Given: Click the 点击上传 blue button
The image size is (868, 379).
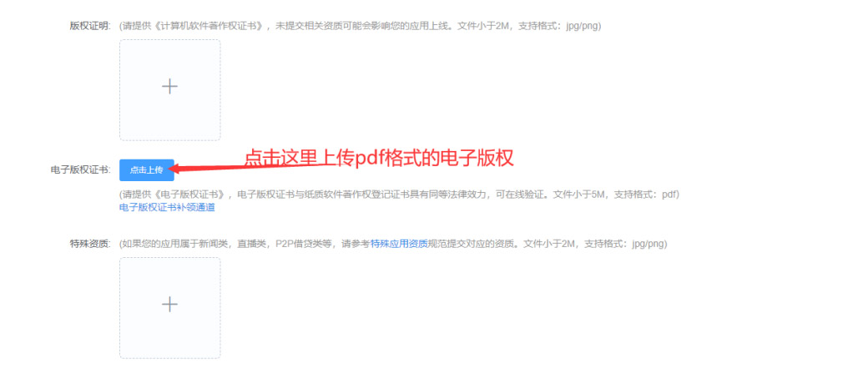Looking at the screenshot, I should coord(147,170).
